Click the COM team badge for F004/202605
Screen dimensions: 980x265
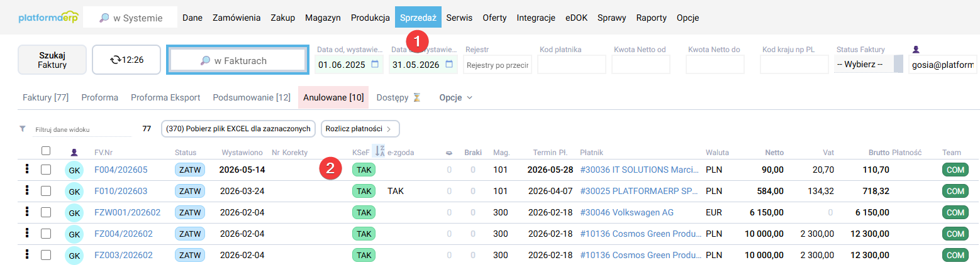tap(955, 170)
